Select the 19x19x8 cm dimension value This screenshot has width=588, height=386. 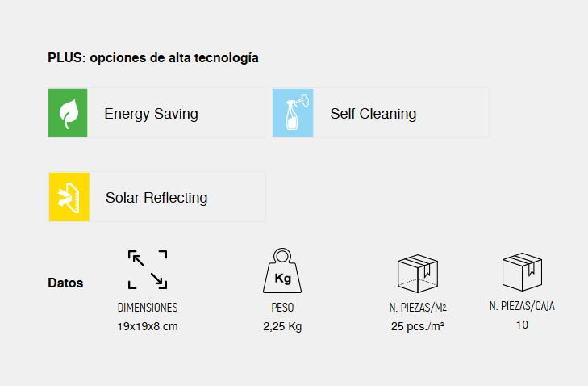148,326
